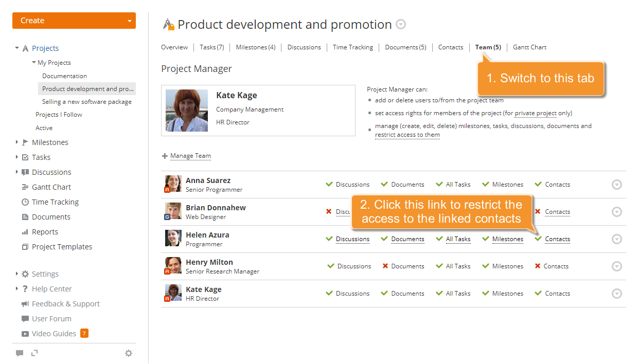This screenshot has width=638, height=364.
Task: Open the gear settings icon at bottom
Action: pyautogui.click(x=129, y=353)
